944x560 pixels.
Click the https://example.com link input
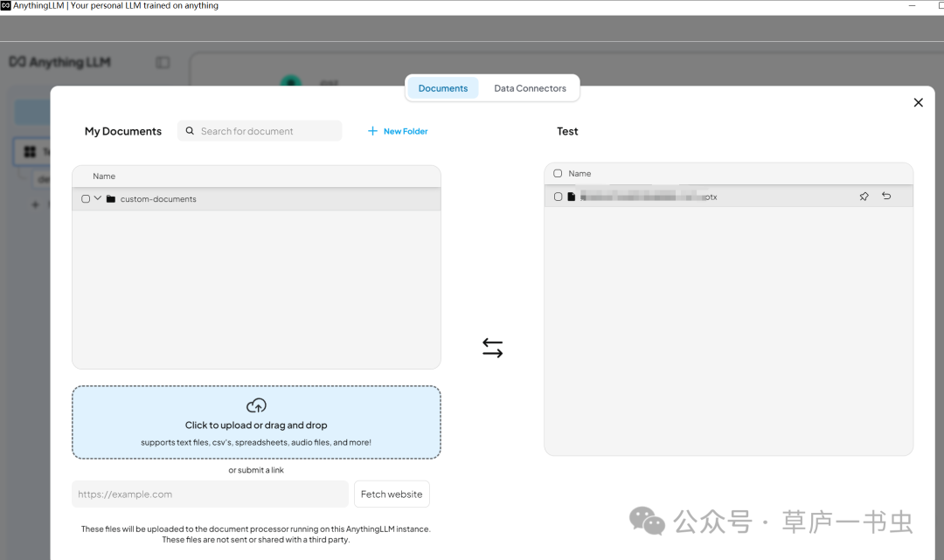(210, 494)
